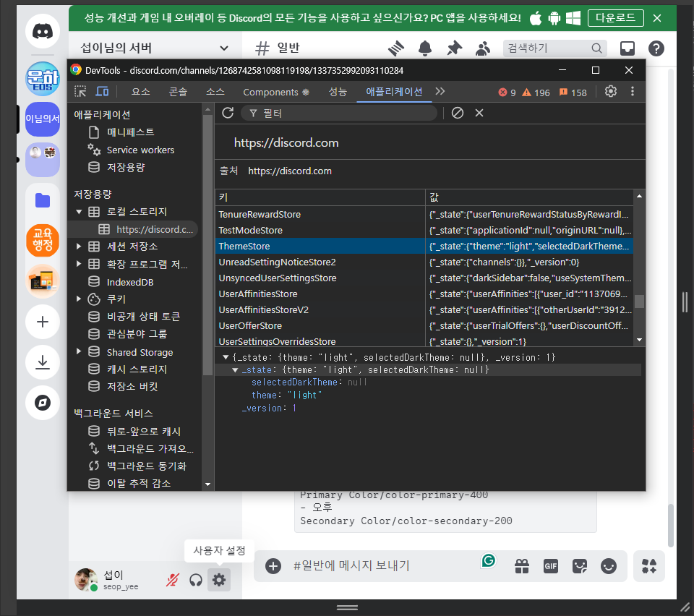Switch to Components DevTools tab

pyautogui.click(x=276, y=92)
